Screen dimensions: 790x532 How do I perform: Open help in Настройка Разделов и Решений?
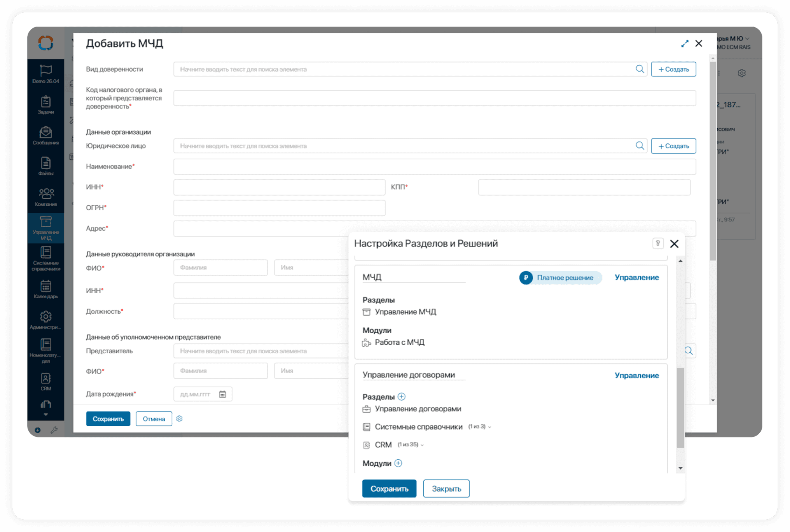[x=658, y=243]
